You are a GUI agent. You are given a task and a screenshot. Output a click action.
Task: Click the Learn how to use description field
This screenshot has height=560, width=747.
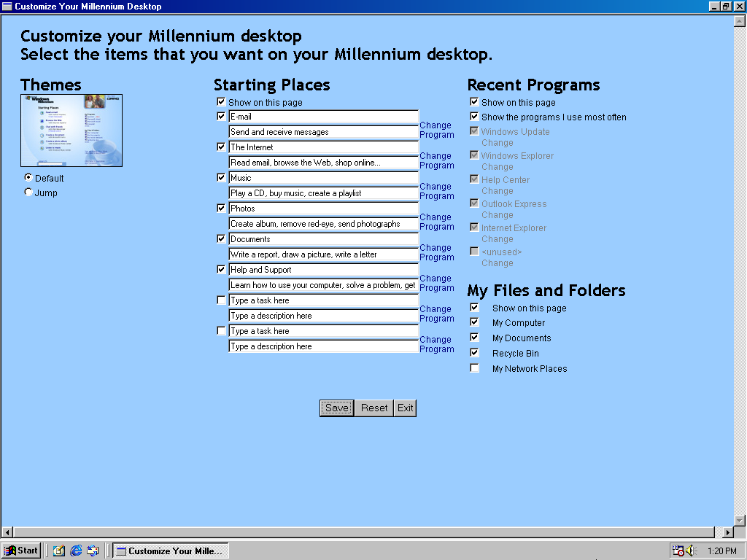pos(323,285)
